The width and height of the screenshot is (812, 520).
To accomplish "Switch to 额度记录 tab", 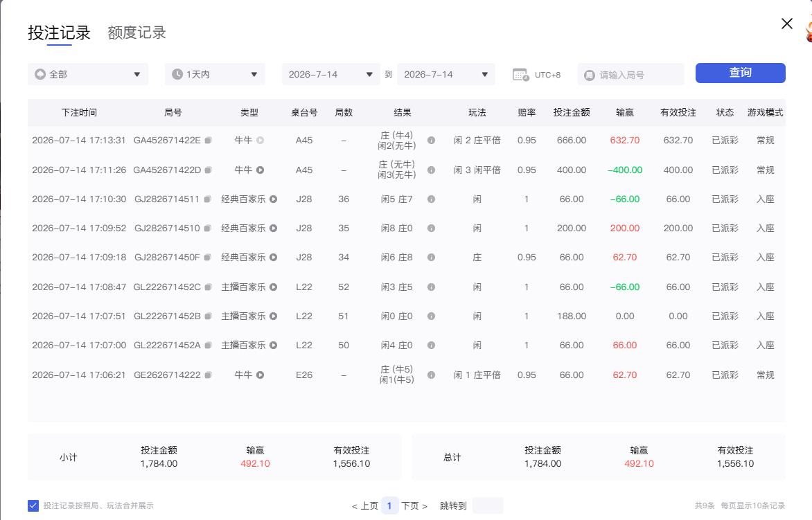I will [x=136, y=33].
